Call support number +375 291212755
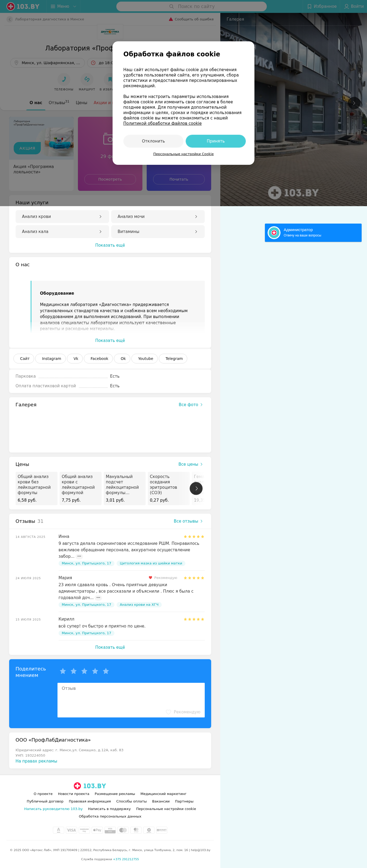Screen dimensions: 367x868 (x=126, y=859)
